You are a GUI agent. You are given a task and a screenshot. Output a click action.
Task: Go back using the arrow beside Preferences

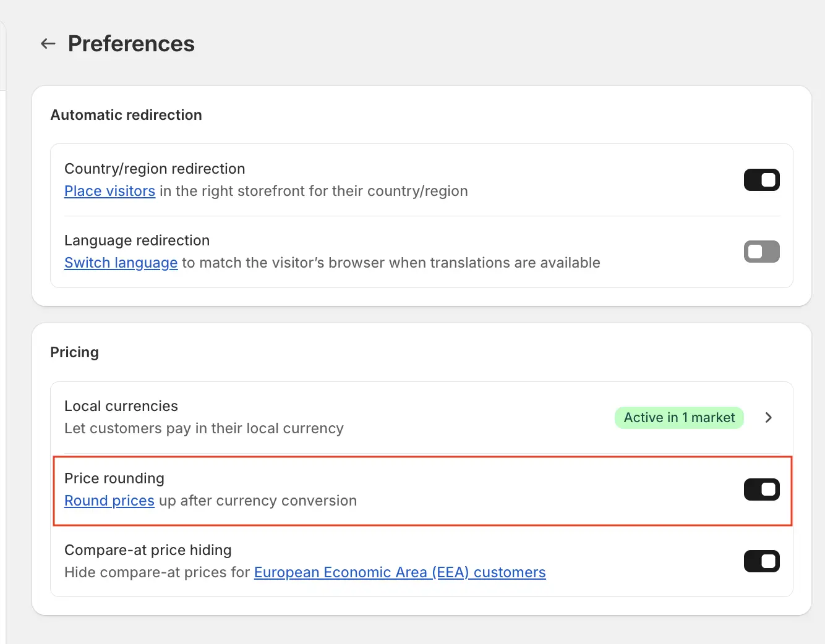48,44
